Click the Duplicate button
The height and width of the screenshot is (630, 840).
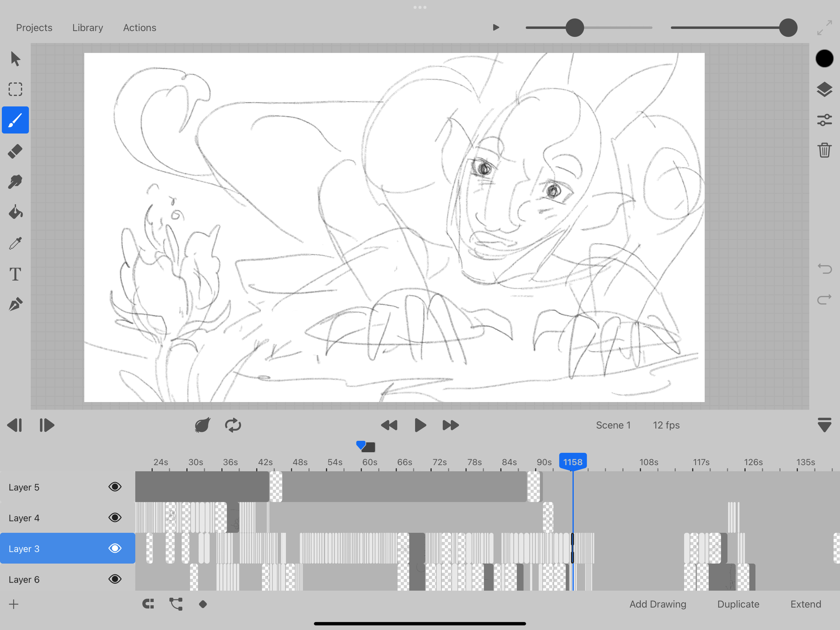tap(738, 604)
